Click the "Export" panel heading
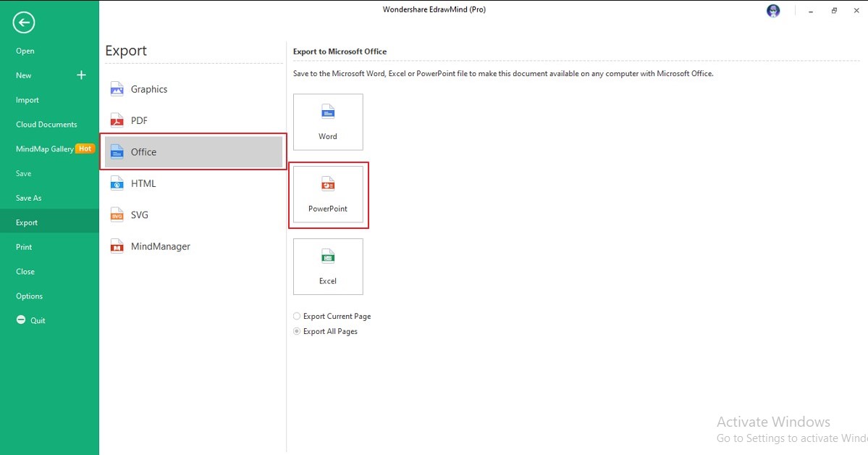Viewport: 868px width, 455px height. click(126, 51)
